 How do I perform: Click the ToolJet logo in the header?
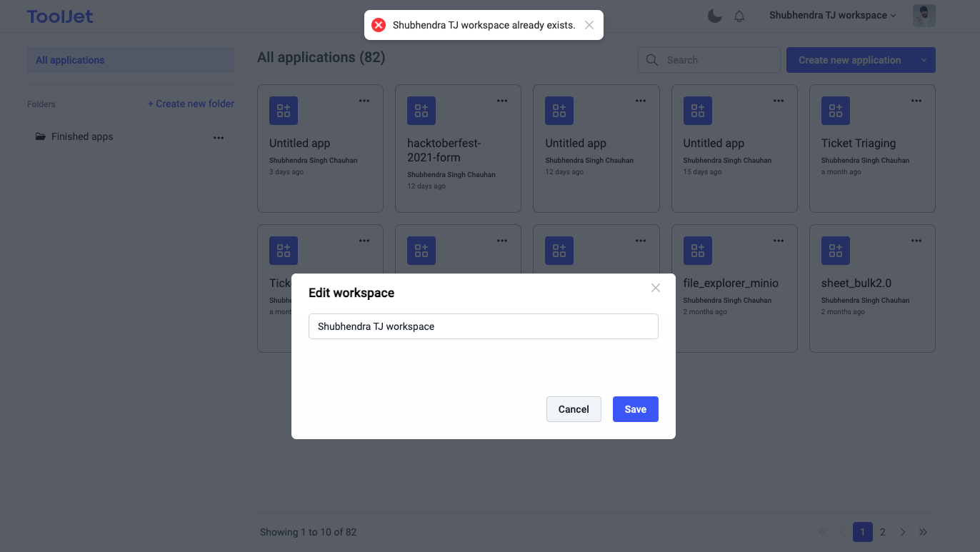click(60, 15)
